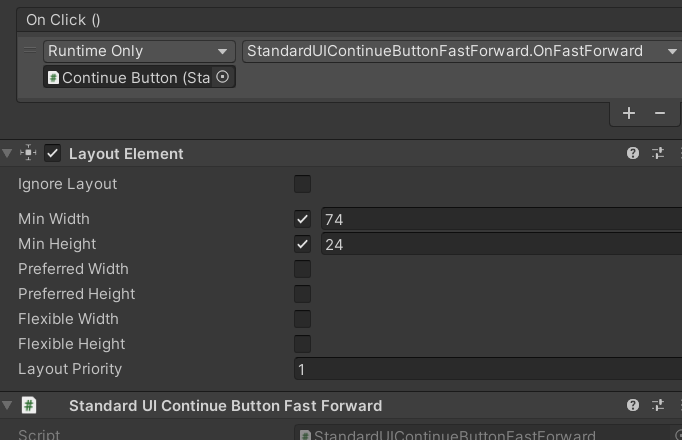Enable the Ignore Layout checkbox
Screen dimensions: 682x440
(302, 184)
